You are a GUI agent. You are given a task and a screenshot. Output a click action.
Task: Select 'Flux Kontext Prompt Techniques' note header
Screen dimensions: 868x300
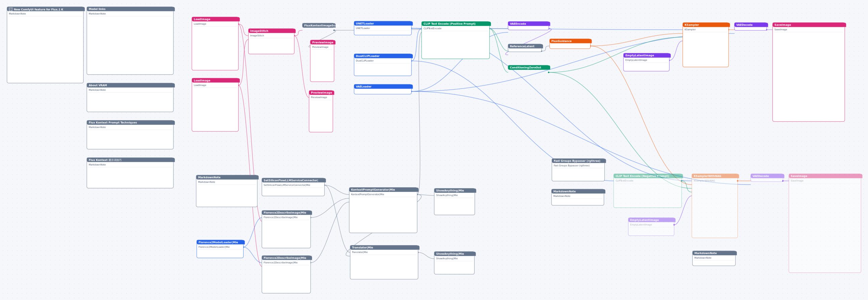click(131, 122)
